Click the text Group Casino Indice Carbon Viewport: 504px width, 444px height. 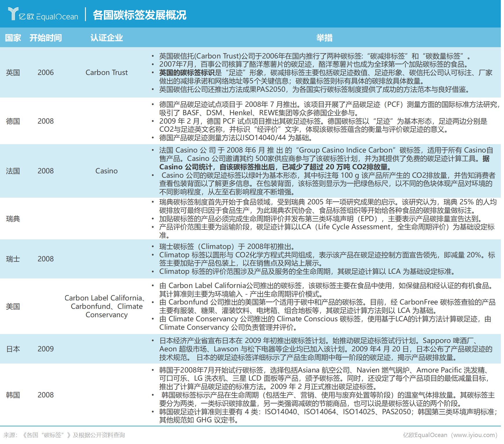pos(346,150)
